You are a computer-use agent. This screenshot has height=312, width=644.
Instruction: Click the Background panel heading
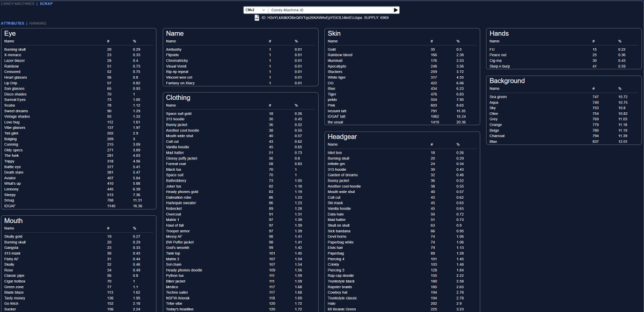tap(507, 81)
